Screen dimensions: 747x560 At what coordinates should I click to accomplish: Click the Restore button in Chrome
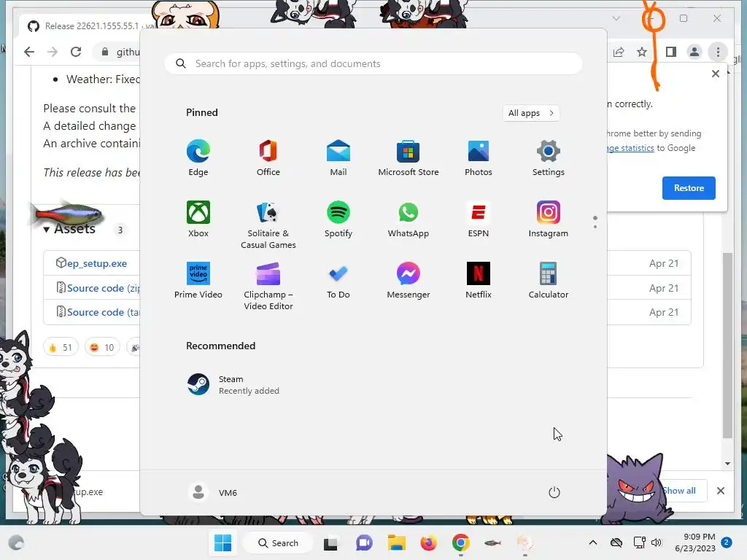[x=689, y=187]
